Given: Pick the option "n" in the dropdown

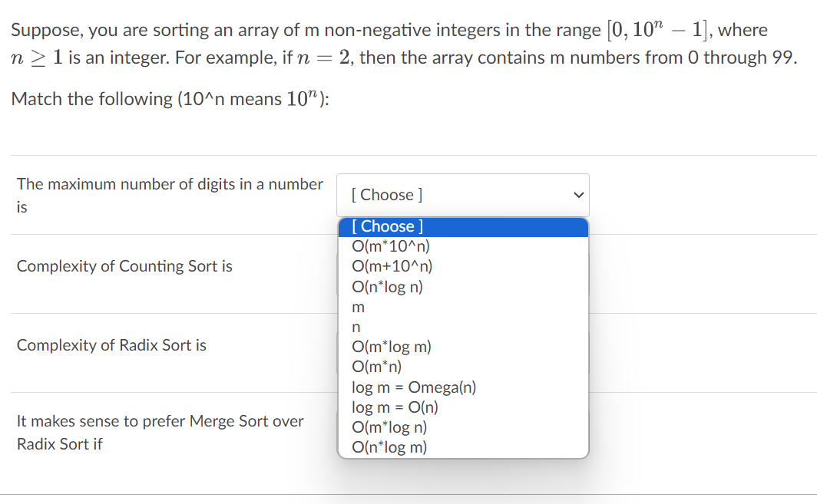Looking at the screenshot, I should [x=356, y=326].
